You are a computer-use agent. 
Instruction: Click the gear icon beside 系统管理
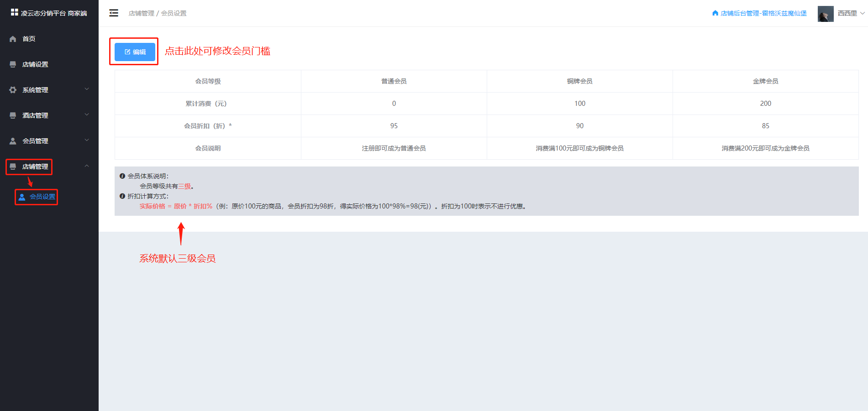13,90
